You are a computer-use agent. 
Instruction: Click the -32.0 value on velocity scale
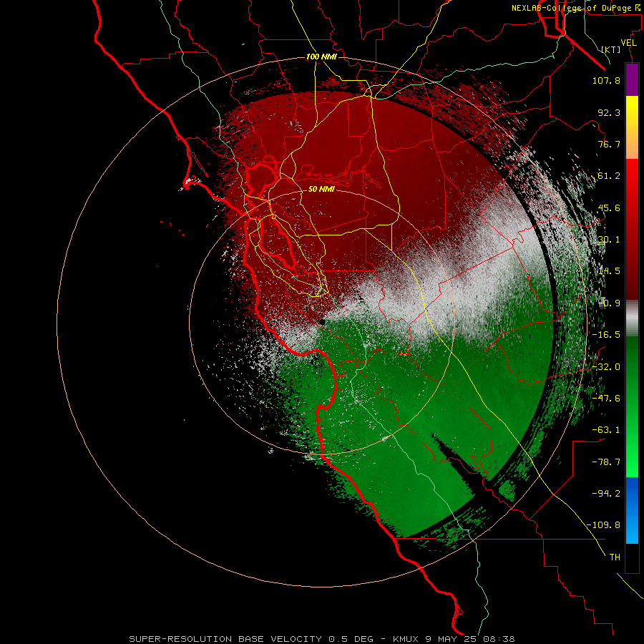(x=606, y=367)
